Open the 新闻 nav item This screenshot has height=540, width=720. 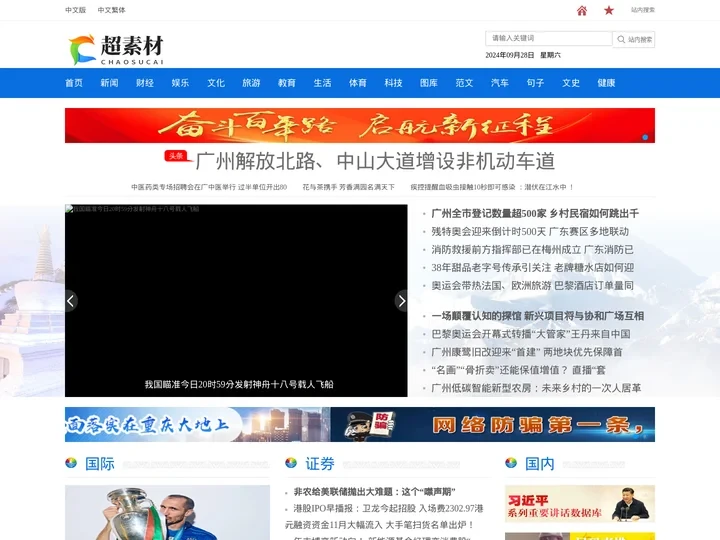(109, 83)
